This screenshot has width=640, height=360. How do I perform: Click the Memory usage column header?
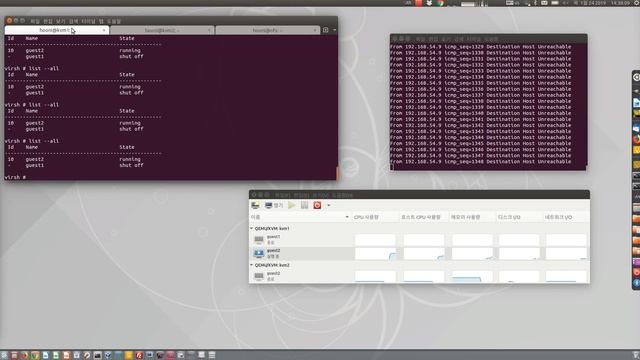click(472, 217)
